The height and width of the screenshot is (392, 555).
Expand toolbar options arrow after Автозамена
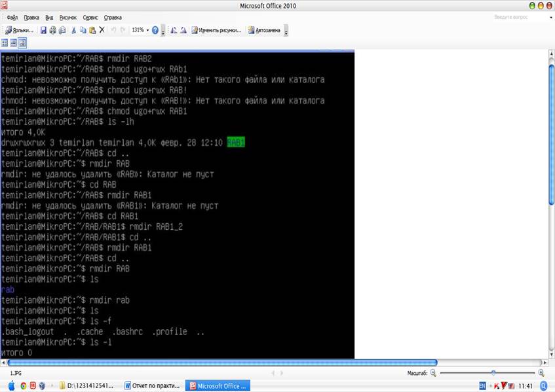point(286,31)
